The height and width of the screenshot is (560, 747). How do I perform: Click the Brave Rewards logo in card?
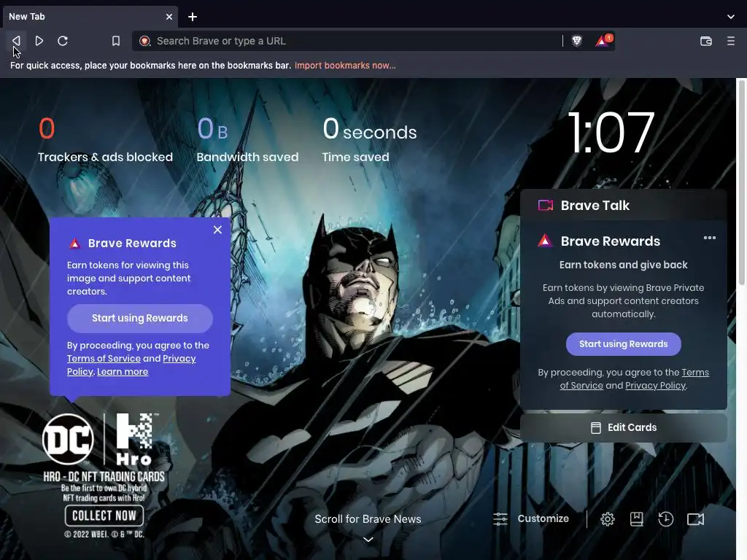(545, 241)
